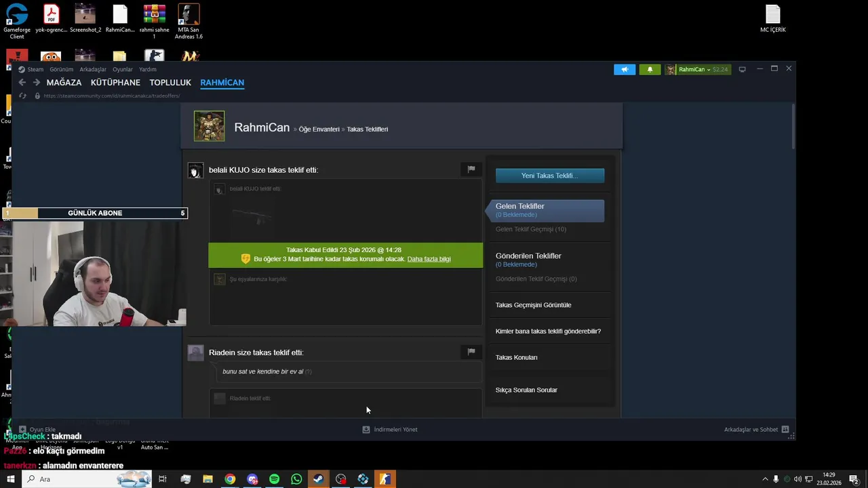Open MC İÇERİK desktop file
Image resolution: width=868 pixels, height=488 pixels.
point(773,18)
